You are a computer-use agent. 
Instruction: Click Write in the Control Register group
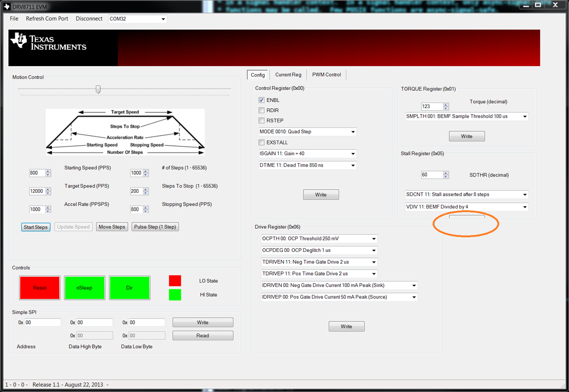(x=321, y=195)
